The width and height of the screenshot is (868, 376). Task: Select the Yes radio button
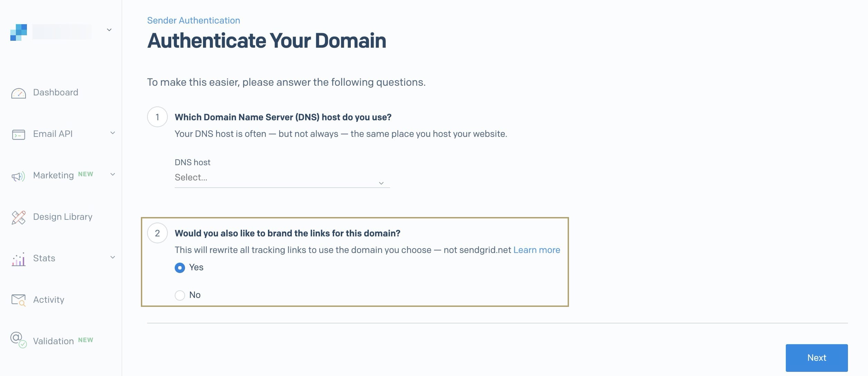pyautogui.click(x=180, y=267)
